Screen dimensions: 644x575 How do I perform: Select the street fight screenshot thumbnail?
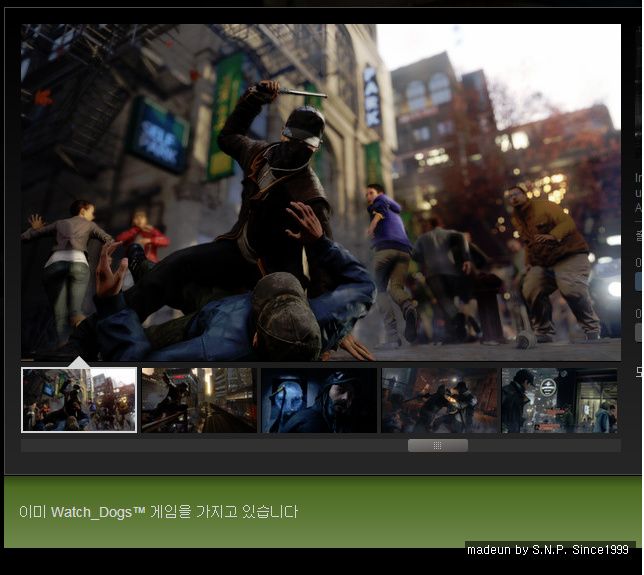click(x=79, y=400)
